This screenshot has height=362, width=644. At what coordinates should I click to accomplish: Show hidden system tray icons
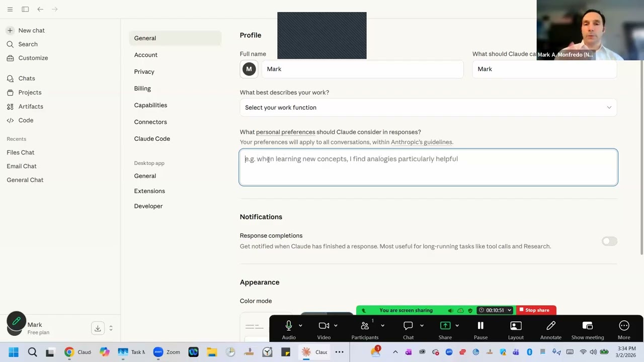[x=395, y=352]
